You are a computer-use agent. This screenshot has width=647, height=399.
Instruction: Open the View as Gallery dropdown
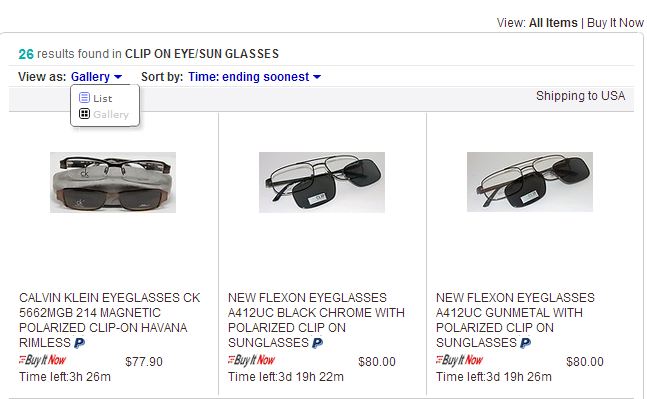[x=97, y=77]
